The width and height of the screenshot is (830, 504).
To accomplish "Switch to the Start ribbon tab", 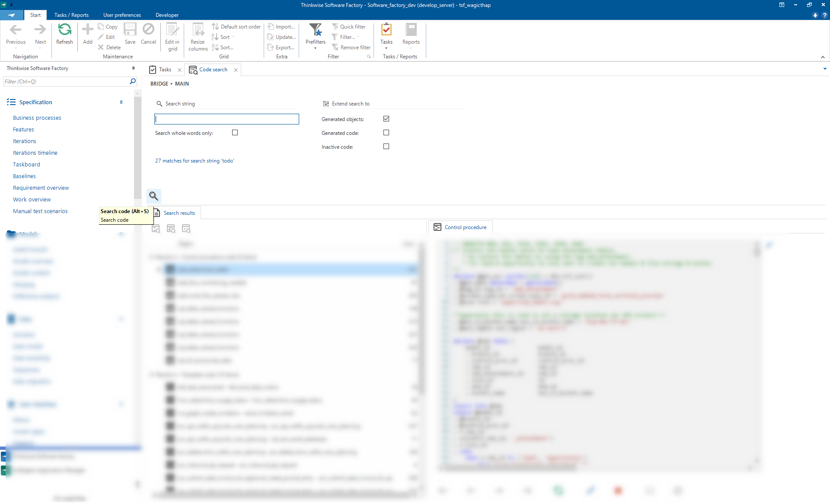I will (x=35, y=15).
